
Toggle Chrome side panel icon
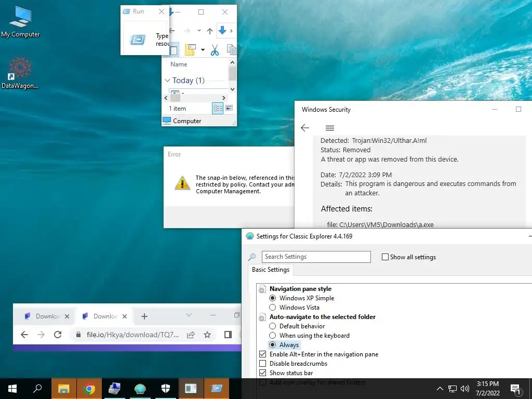(228, 335)
